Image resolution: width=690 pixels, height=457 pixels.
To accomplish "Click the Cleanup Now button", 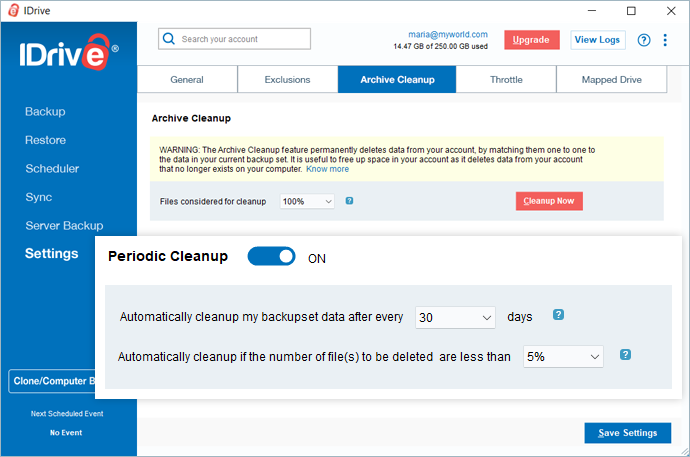I will (x=549, y=201).
